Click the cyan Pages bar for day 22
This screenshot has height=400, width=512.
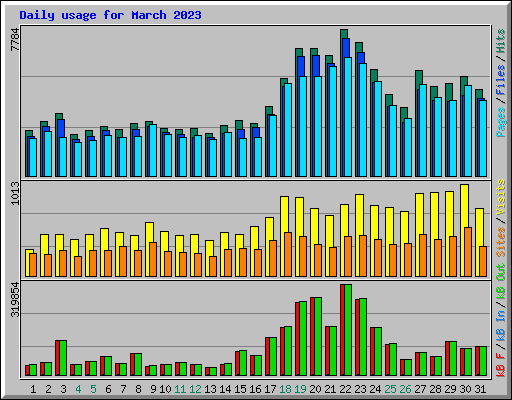click(x=348, y=117)
